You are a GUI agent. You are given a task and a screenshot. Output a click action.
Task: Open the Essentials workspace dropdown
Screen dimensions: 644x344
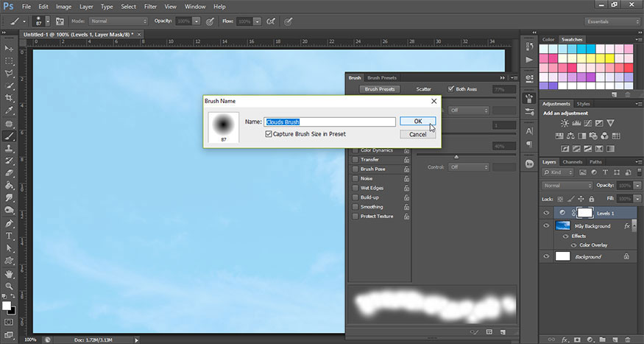pyautogui.click(x=612, y=22)
